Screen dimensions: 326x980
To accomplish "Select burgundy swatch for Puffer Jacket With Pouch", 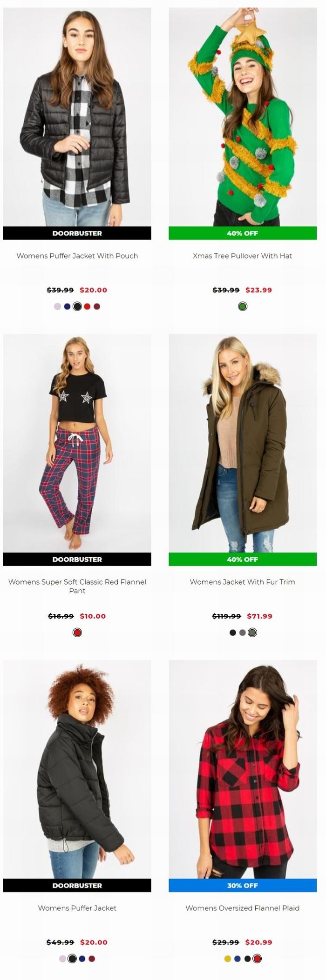I will 97,307.
